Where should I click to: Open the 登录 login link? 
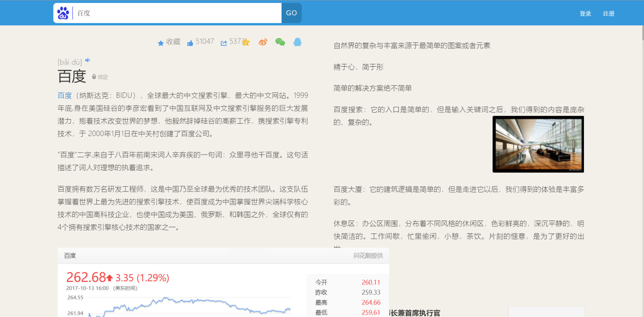tap(585, 13)
